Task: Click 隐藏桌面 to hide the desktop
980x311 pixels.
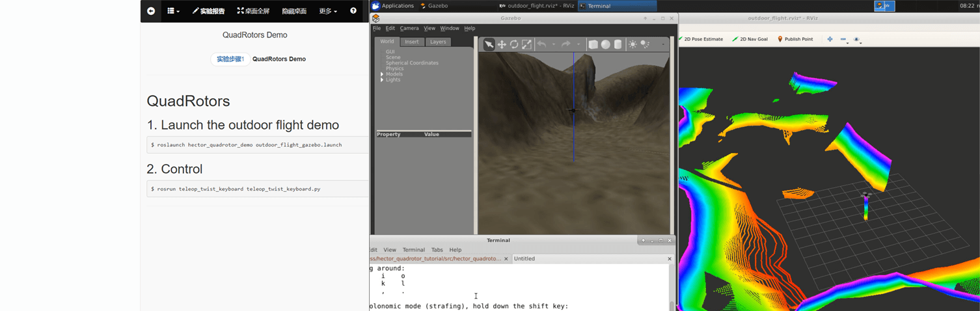Action: (294, 11)
